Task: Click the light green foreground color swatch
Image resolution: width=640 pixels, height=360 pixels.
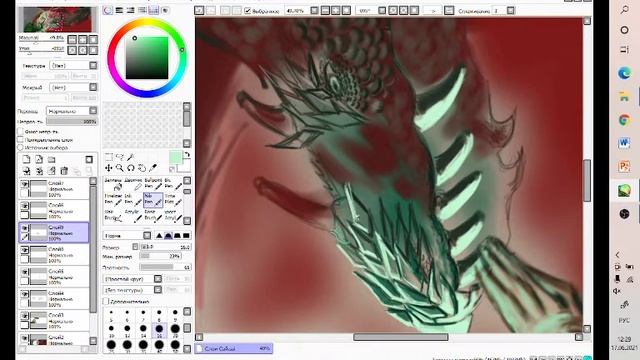Action: pyautogui.click(x=176, y=158)
